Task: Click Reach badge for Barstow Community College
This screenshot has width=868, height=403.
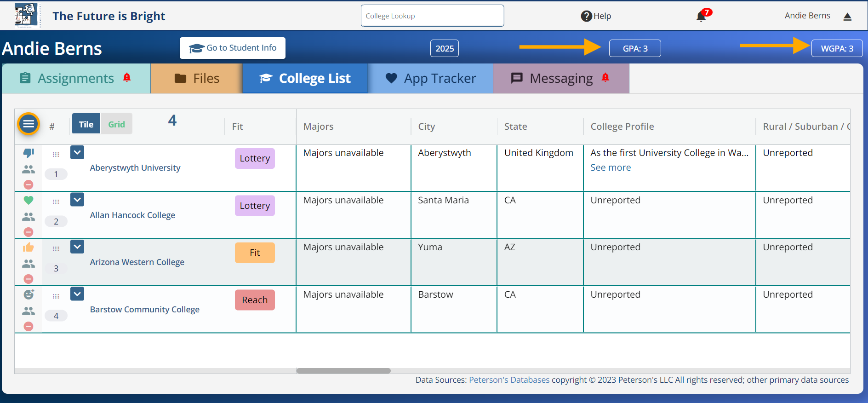Action: pyautogui.click(x=255, y=300)
